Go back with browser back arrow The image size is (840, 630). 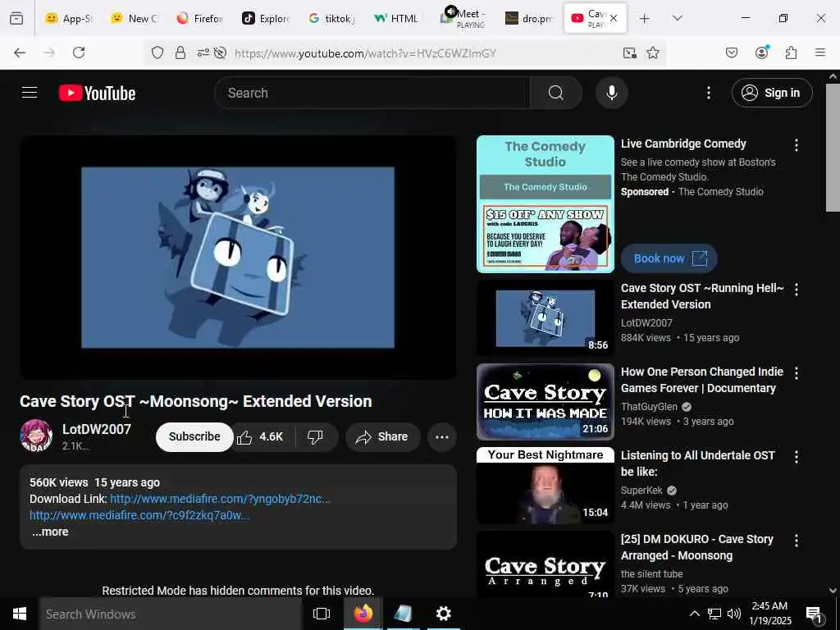pos(20,52)
